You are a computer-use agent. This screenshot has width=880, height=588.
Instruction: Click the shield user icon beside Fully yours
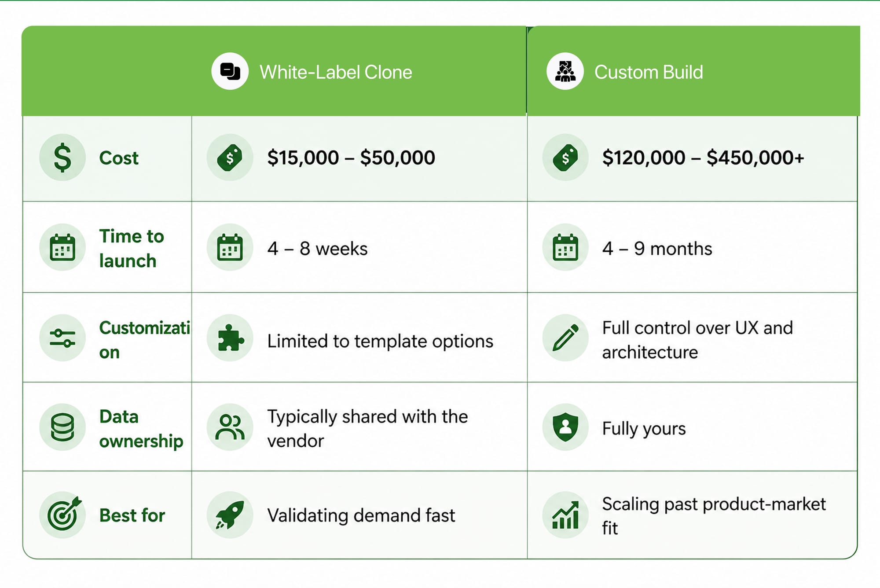pyautogui.click(x=565, y=427)
